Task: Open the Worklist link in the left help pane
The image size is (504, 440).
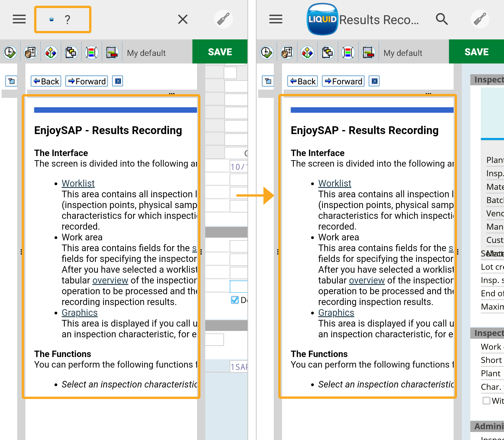Action: 78,183
